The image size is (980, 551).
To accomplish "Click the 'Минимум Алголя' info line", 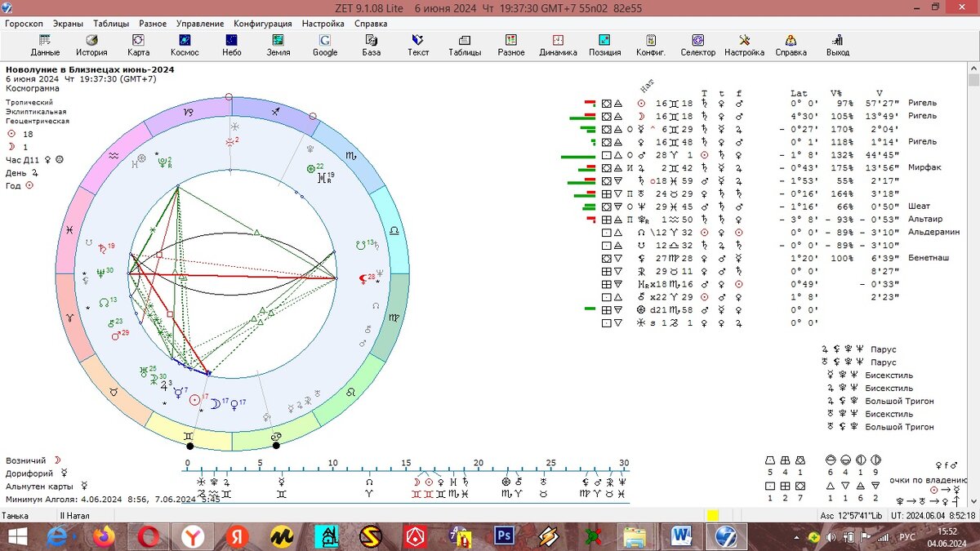I will point(113,499).
